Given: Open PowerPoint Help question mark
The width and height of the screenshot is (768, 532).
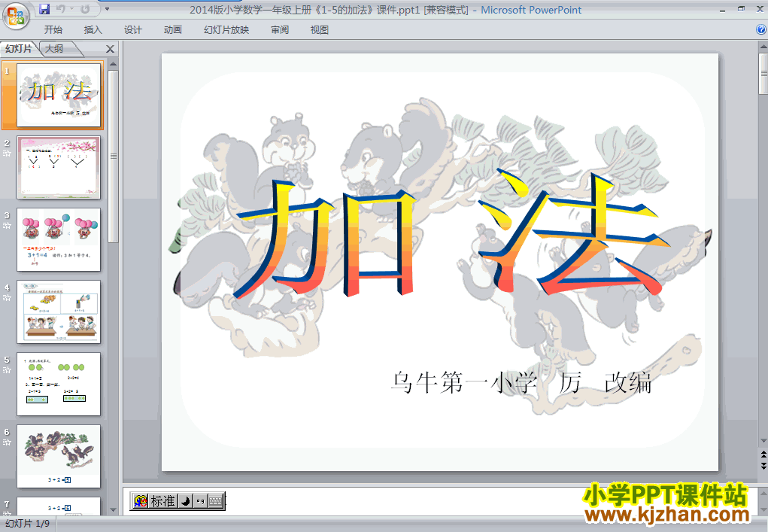Looking at the screenshot, I should (x=761, y=29).
